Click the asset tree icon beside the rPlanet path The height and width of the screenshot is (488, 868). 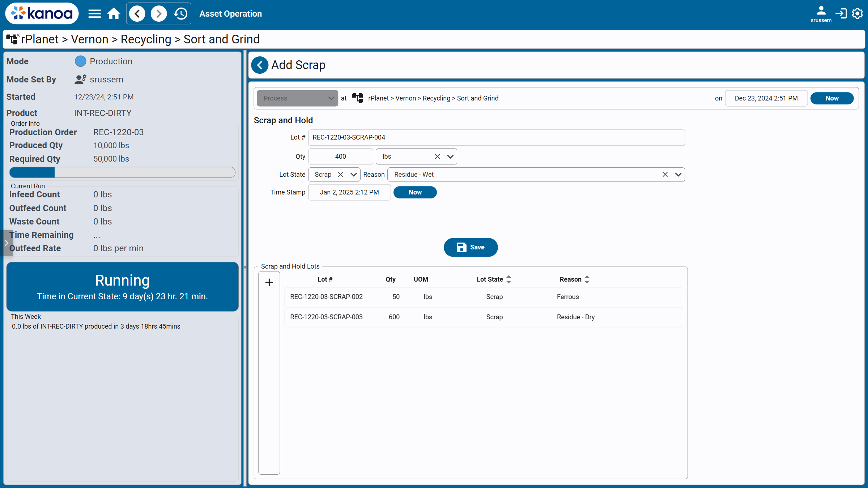(358, 98)
